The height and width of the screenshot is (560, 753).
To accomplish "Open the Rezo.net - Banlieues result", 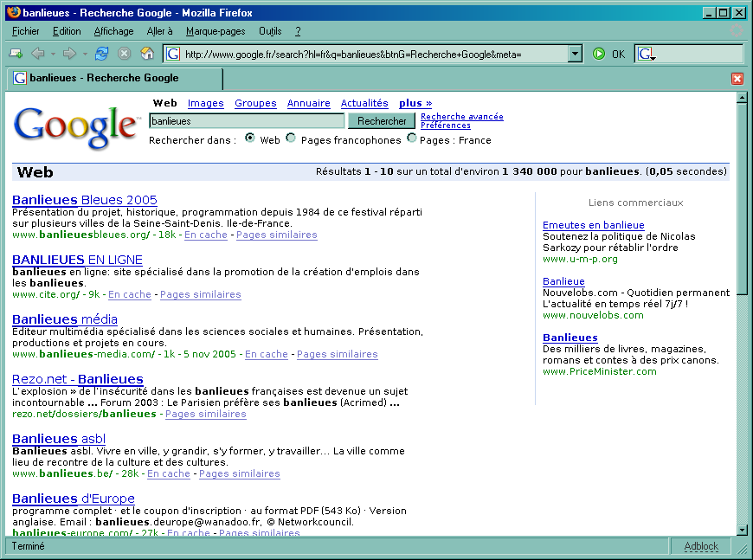I will click(78, 379).
